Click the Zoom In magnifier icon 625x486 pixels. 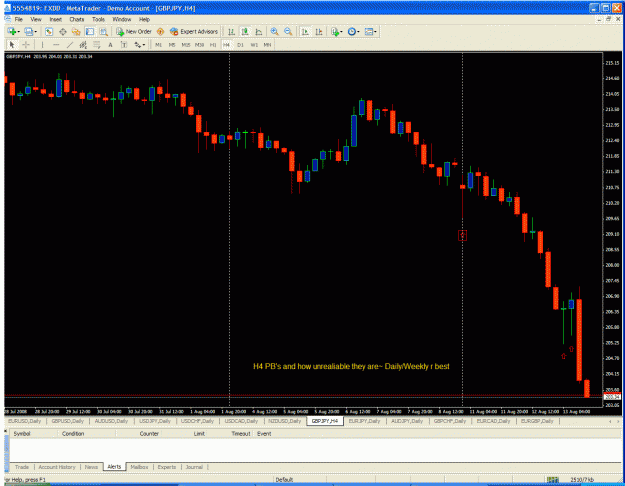click(274, 31)
